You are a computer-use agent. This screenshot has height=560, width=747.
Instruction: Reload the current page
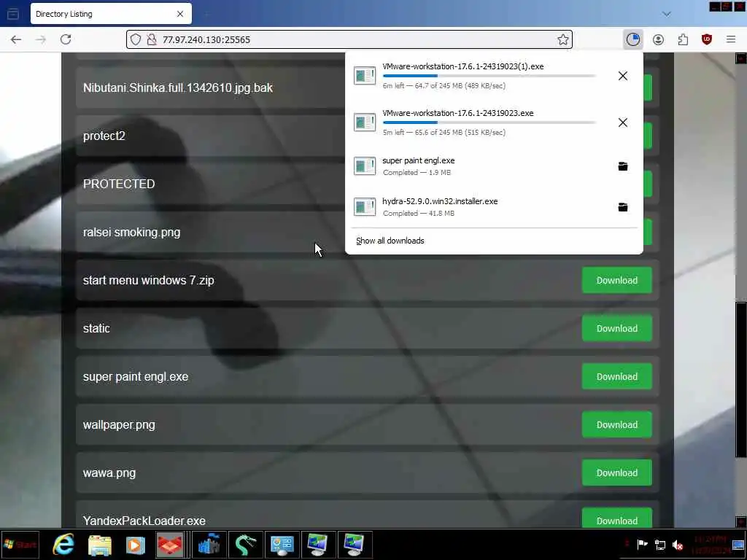pos(66,39)
